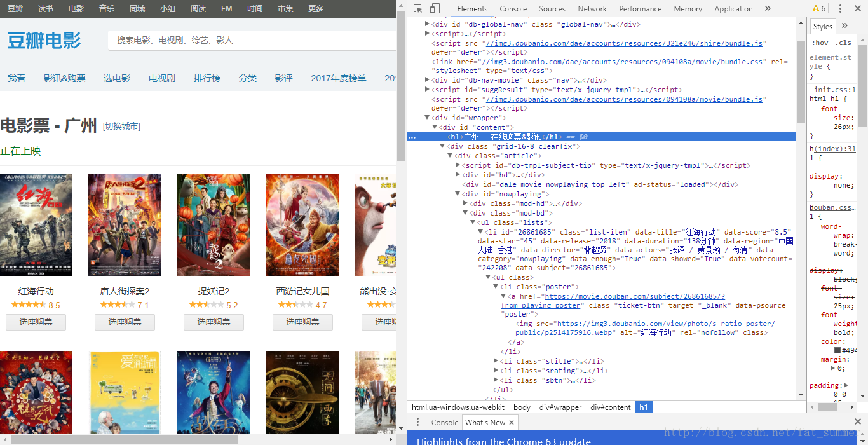Switch to the Sources tab
The height and width of the screenshot is (445, 868).
[552, 9]
